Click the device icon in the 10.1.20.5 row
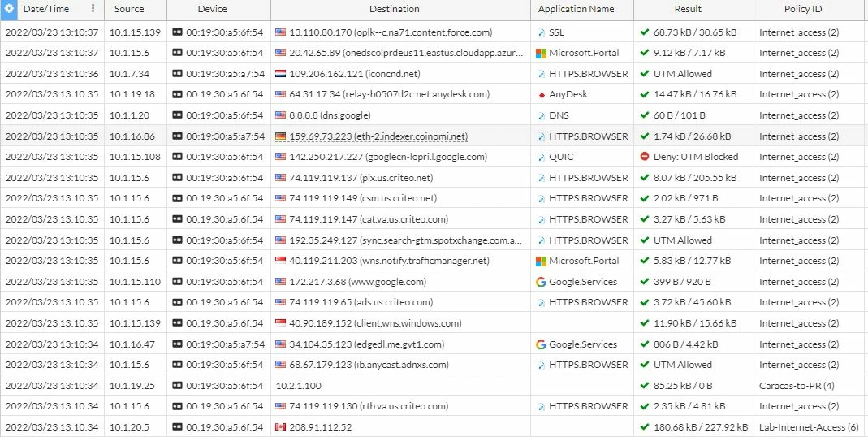The height and width of the screenshot is (437, 868). (177, 427)
